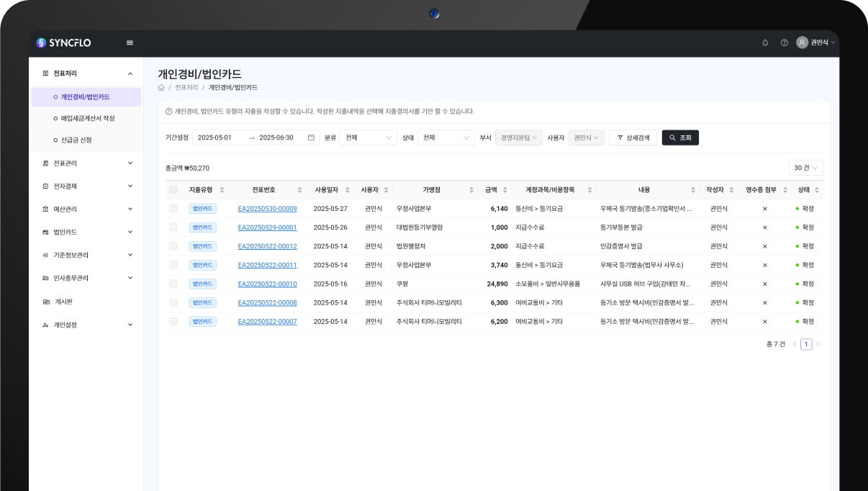The height and width of the screenshot is (491, 868).
Task: Click the home icon in breadcrumb
Action: [x=161, y=88]
